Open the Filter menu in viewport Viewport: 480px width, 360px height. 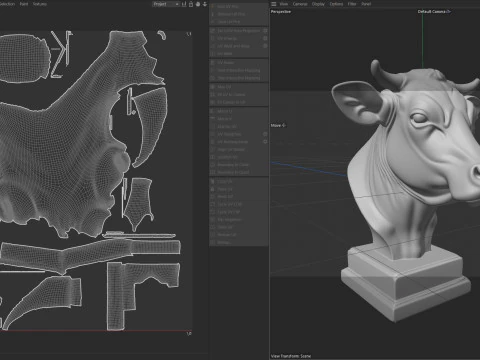tap(352, 4)
